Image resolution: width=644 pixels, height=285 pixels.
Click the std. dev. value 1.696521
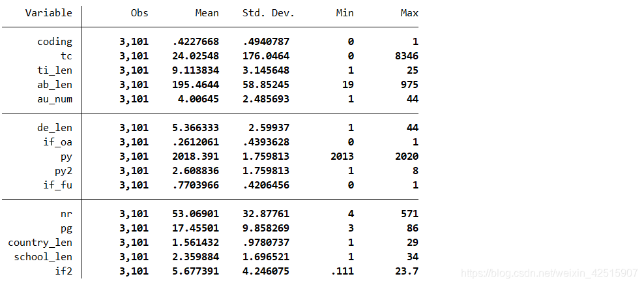[x=266, y=257]
